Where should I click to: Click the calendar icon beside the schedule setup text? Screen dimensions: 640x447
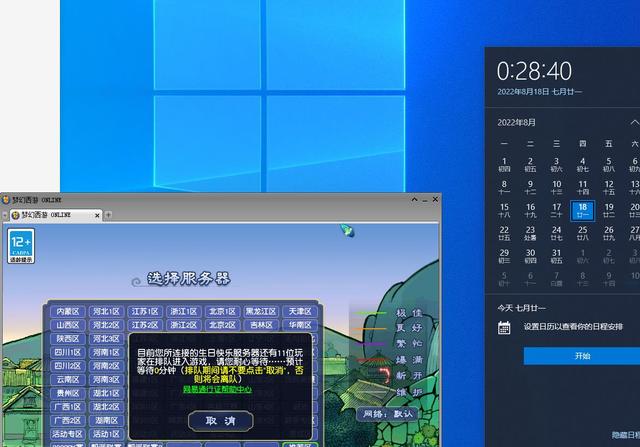pyautogui.click(x=504, y=327)
